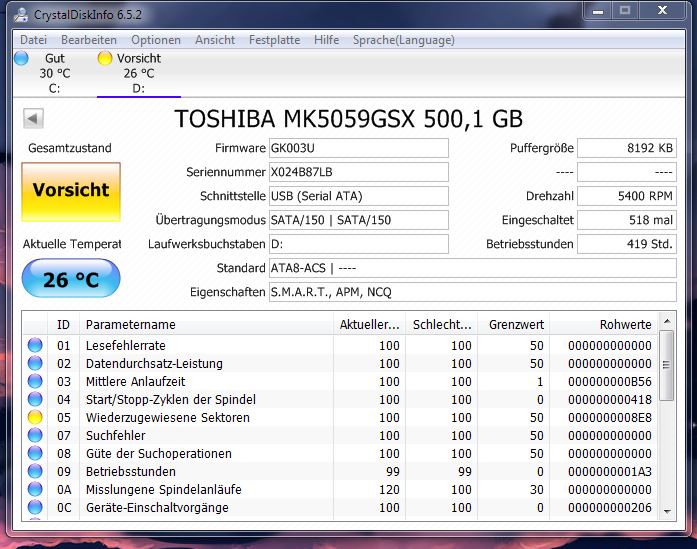Viewport: 697px width, 549px height.
Task: Click the Eigenschaften field S.M.A.R.T., APM, NCQ
Action: click(x=473, y=292)
